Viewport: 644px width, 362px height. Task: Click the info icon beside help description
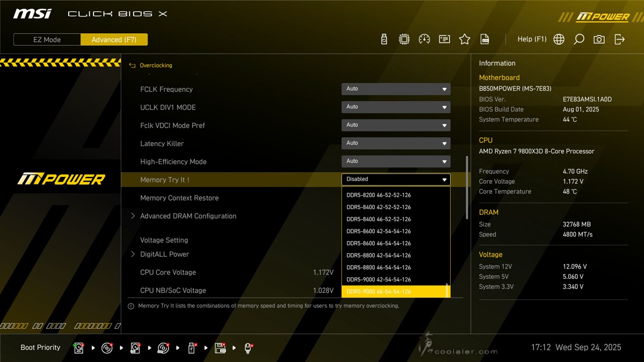(131, 306)
